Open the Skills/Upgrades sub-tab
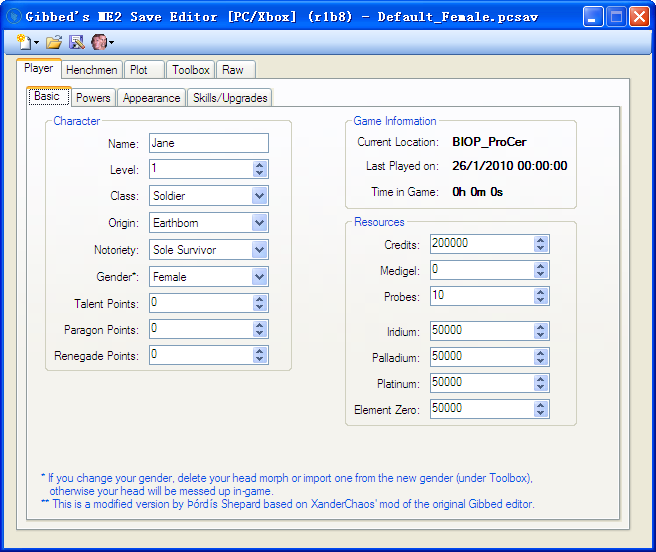 pos(230,98)
